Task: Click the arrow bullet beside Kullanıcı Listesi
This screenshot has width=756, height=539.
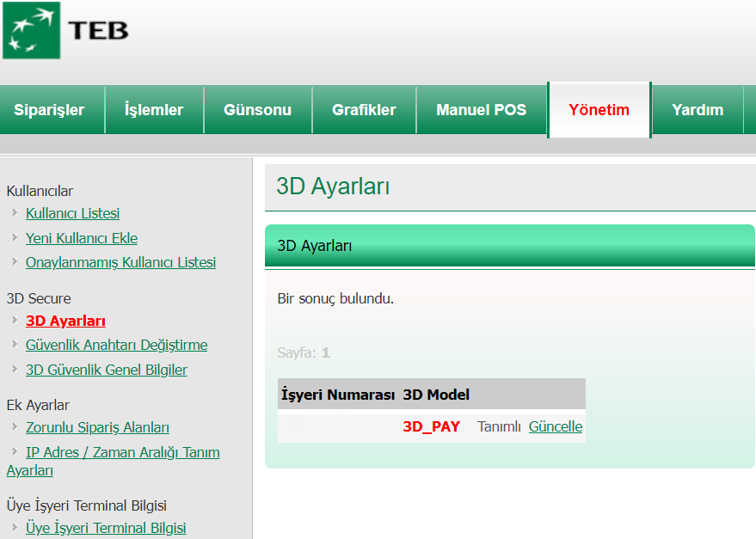Action: [x=15, y=212]
